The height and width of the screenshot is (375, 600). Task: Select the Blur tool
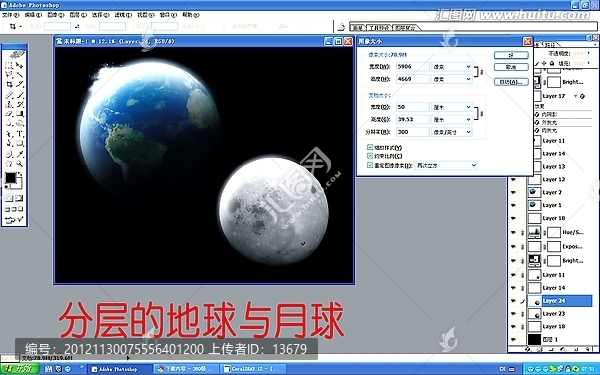point(9,123)
